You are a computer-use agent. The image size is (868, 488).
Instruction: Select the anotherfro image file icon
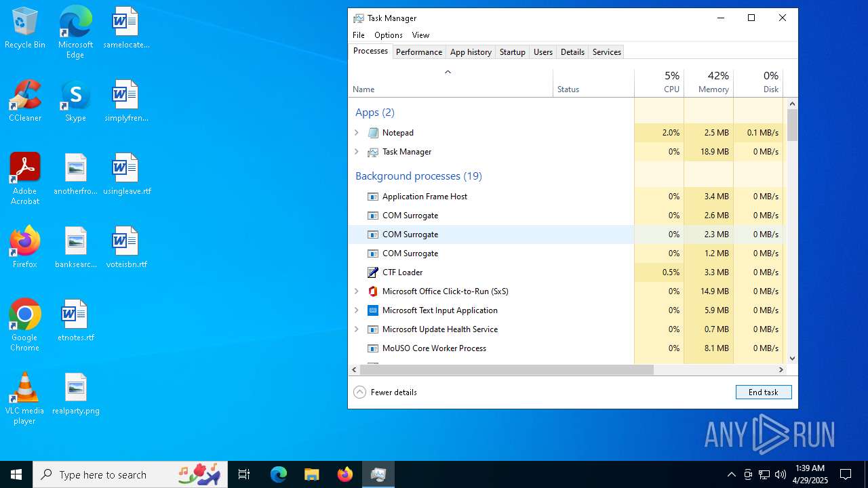(75, 174)
